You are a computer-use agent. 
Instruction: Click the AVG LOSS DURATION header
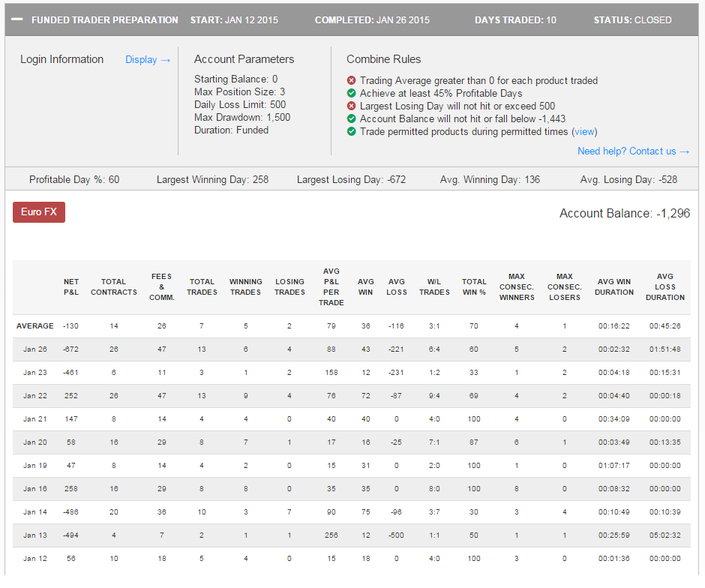point(665,286)
